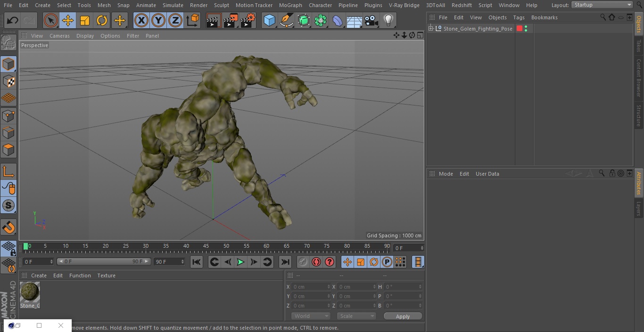Switch to Texture mode
Image resolution: width=644 pixels, height=332 pixels.
click(8, 81)
